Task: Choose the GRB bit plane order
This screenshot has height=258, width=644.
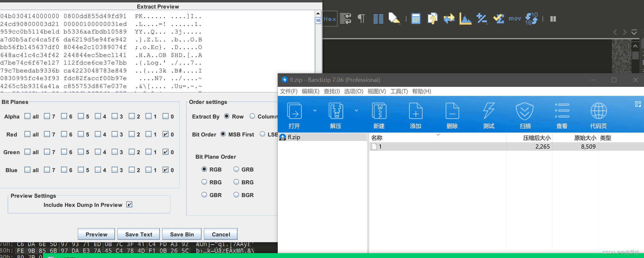Action: click(236, 169)
